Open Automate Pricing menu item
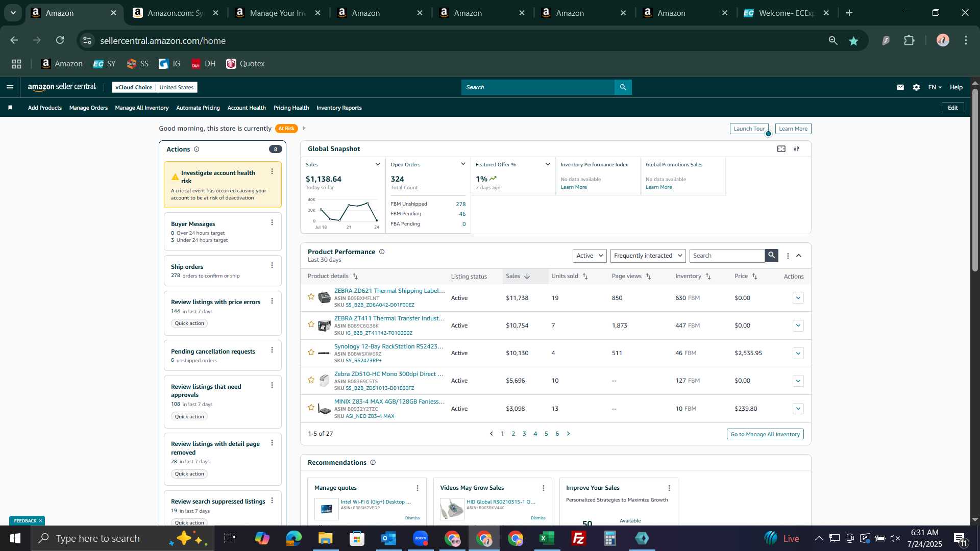Viewport: 980px width, 551px height. 198,108
